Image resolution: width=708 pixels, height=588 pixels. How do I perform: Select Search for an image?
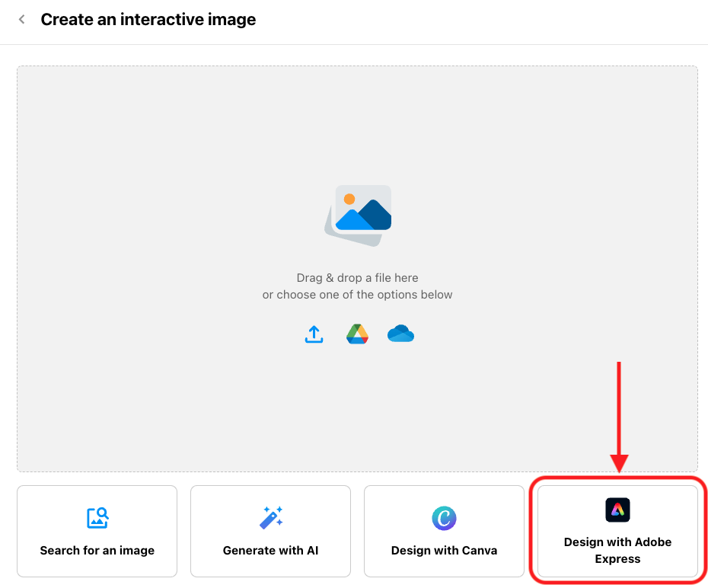click(97, 531)
